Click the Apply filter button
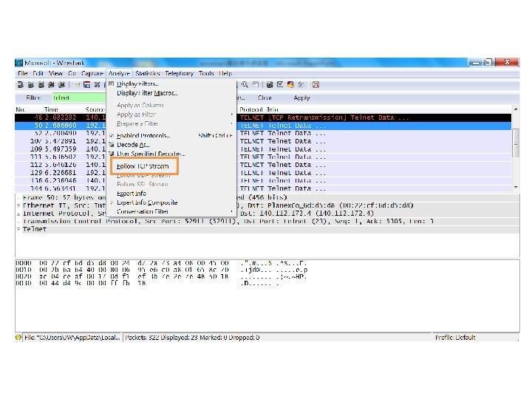The height and width of the screenshot is (399, 532). [x=301, y=98]
